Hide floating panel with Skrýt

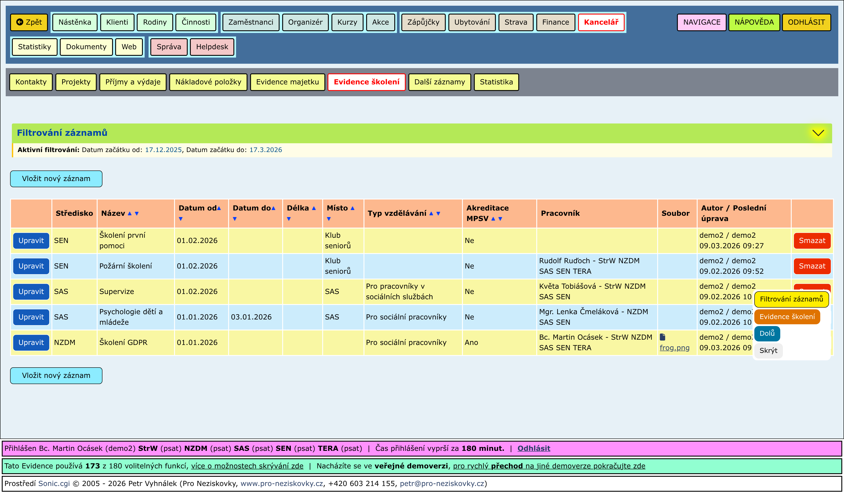coord(768,350)
